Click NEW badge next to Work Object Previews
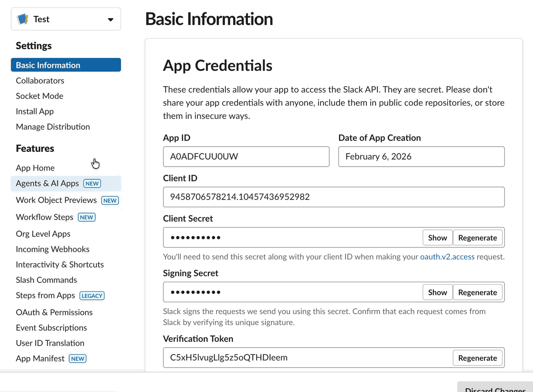This screenshot has width=533, height=392. pos(110,200)
